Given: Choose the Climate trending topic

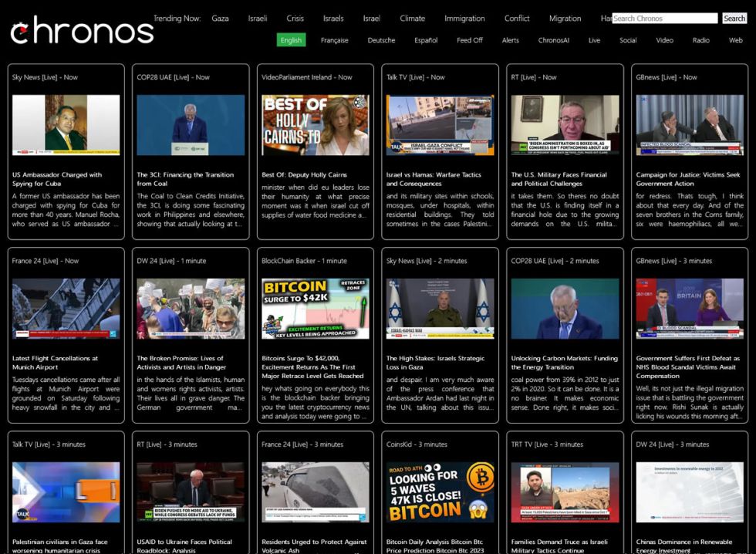Looking at the screenshot, I should point(412,19).
